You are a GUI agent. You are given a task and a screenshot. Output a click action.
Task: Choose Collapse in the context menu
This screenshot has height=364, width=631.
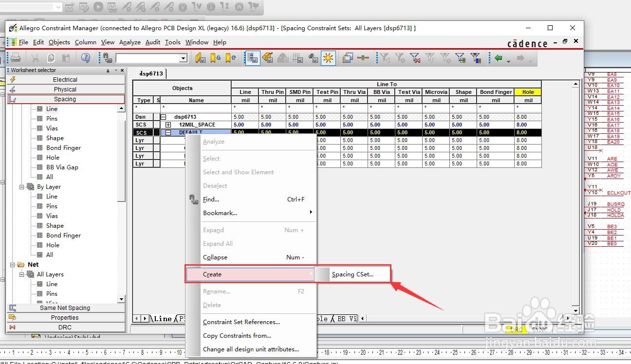[250, 257]
